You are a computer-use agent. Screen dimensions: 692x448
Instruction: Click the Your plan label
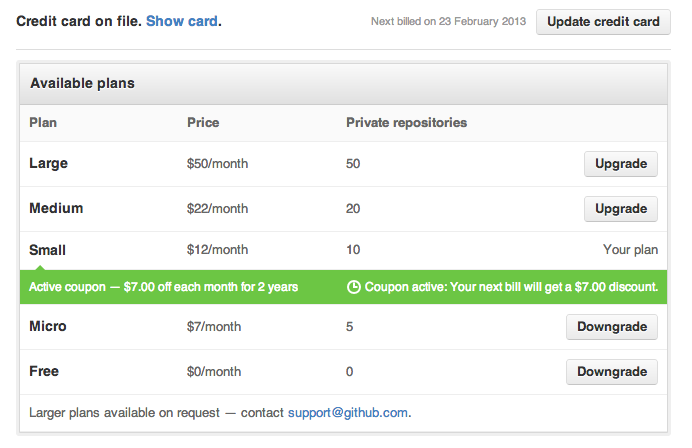(x=630, y=250)
